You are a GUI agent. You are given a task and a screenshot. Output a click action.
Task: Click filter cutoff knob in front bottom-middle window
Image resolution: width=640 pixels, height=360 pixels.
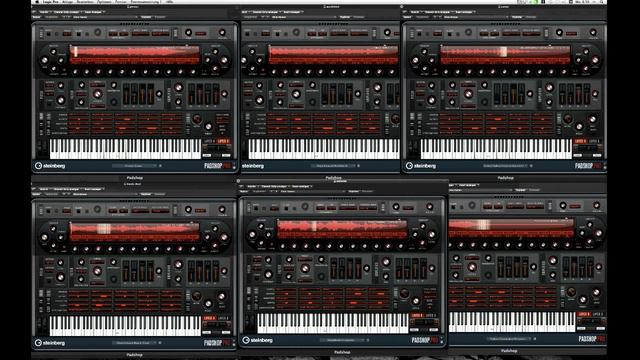304,268
